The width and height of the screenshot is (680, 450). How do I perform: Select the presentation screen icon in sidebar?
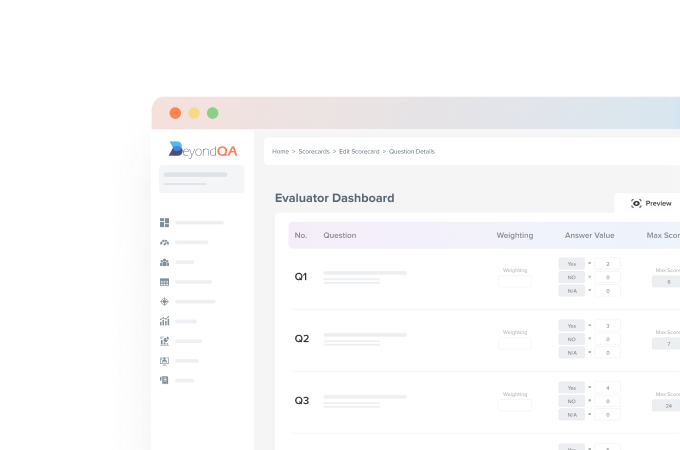point(164,360)
